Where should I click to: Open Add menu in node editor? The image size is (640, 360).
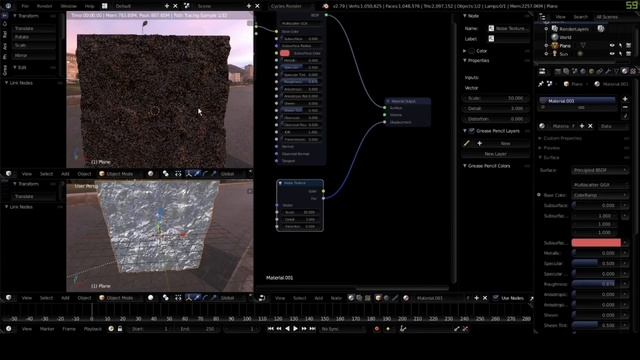(318, 298)
